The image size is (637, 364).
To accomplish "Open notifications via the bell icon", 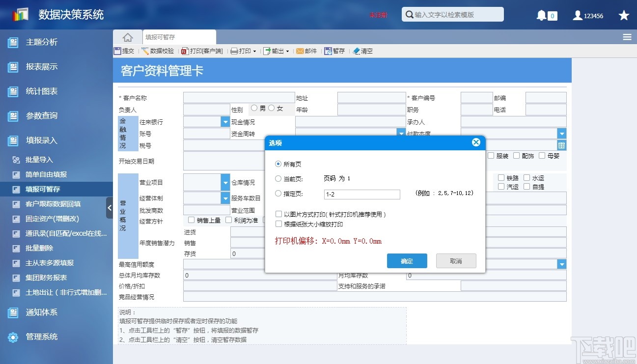I will click(x=542, y=15).
